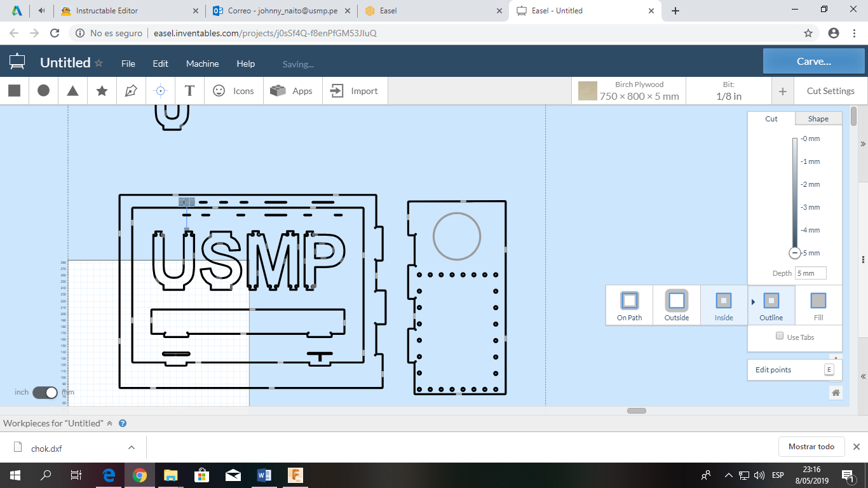Go back in browser history
Image resolution: width=868 pixels, height=488 pixels.
click(x=14, y=33)
